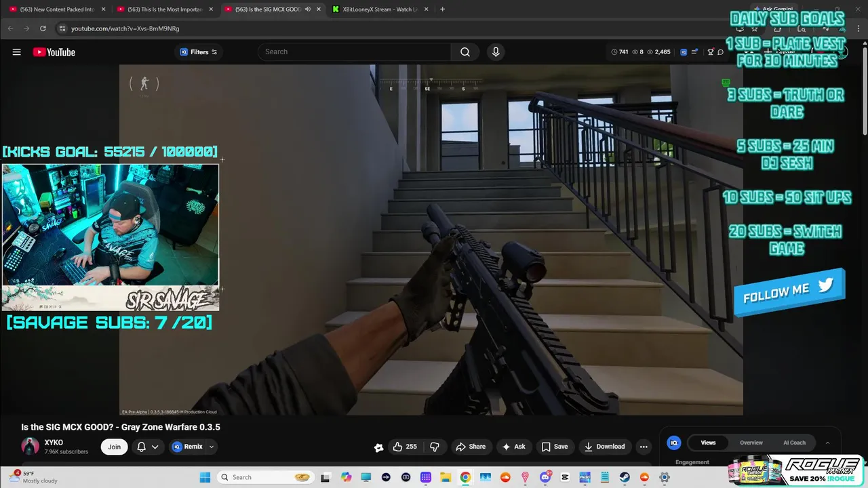This screenshot has width=868, height=488.
Task: Open Steam from the taskbar
Action: coord(625,477)
